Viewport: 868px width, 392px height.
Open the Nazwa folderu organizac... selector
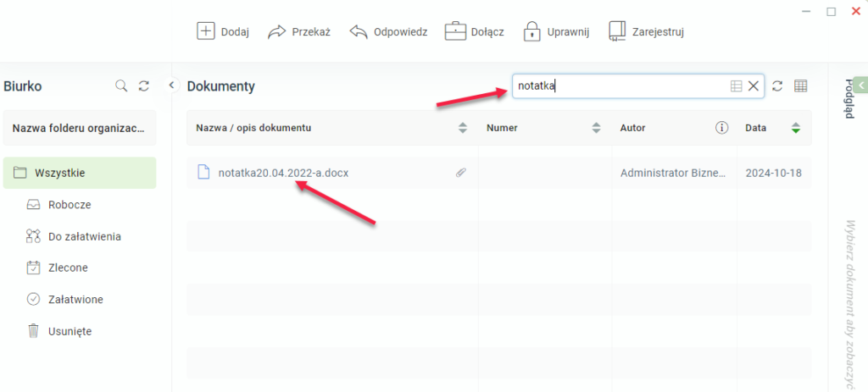coord(79,129)
